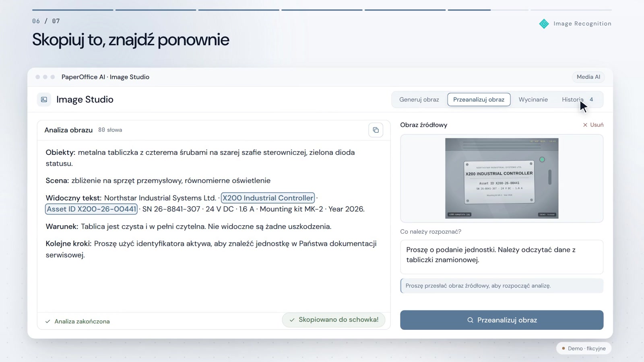This screenshot has height=362, width=644.
Task: Jump to first slide progress segment
Action: click(72, 10)
